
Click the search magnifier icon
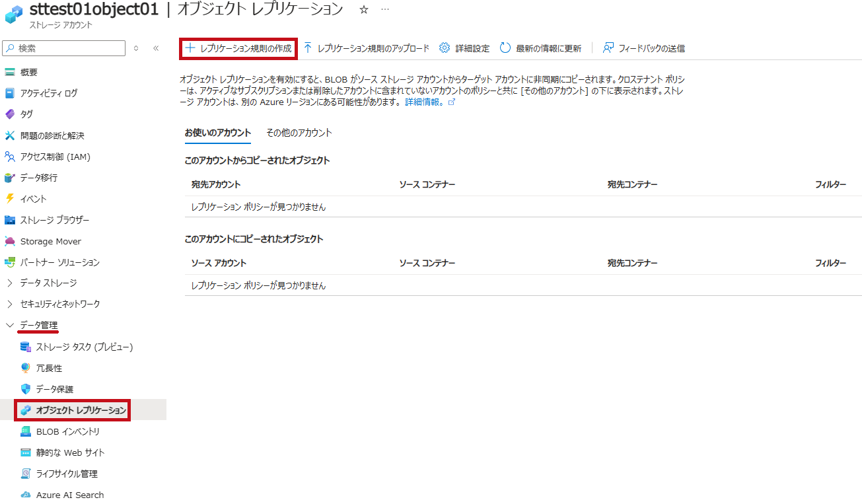coord(11,48)
